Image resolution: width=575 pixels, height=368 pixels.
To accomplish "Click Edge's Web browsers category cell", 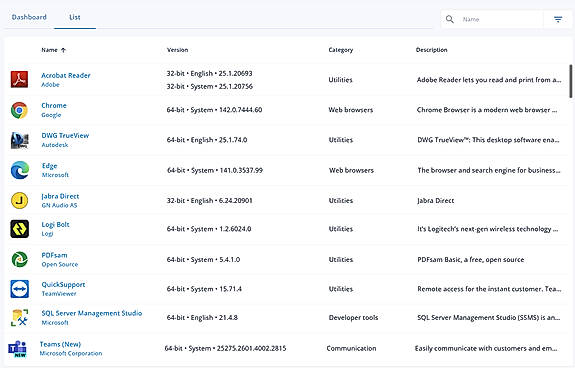I will [x=351, y=170].
